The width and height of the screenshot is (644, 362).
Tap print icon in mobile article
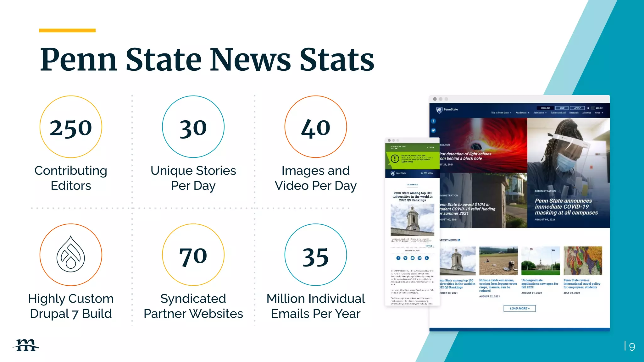[x=419, y=258]
